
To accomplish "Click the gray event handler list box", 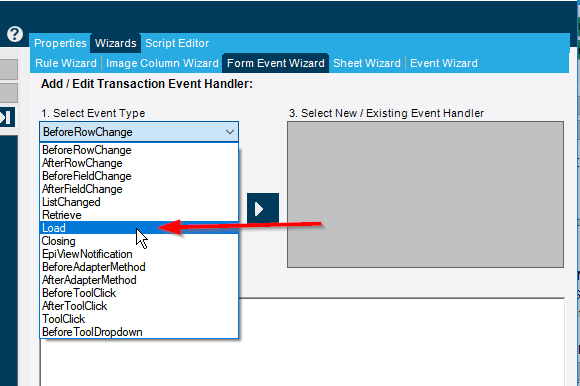I will tap(425, 194).
